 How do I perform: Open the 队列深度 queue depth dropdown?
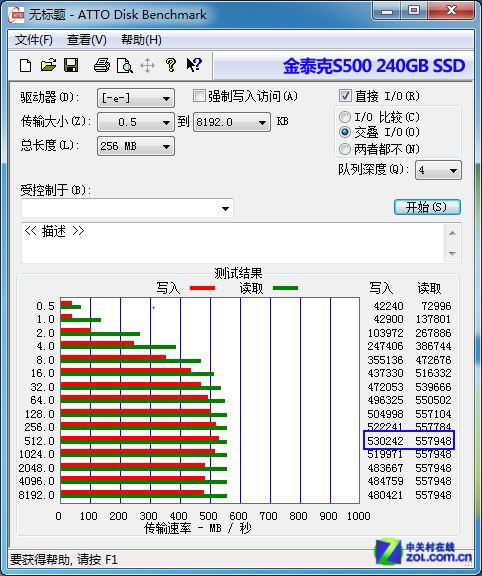point(438,170)
